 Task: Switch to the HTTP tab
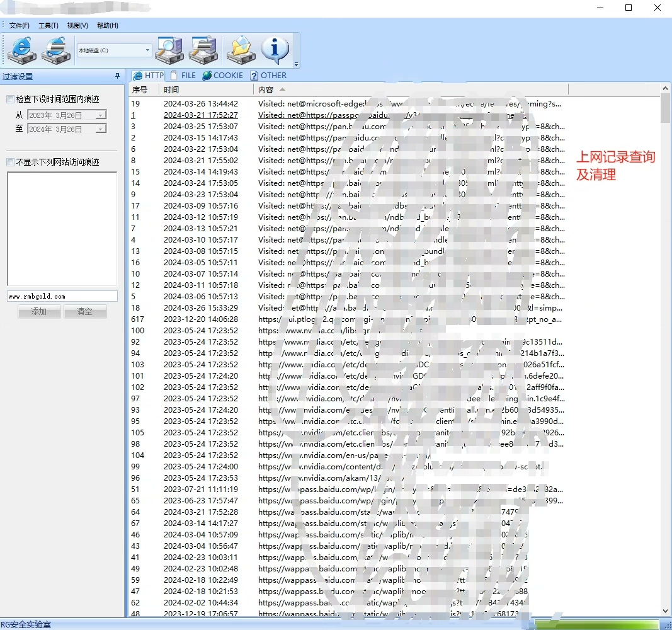[x=148, y=76]
